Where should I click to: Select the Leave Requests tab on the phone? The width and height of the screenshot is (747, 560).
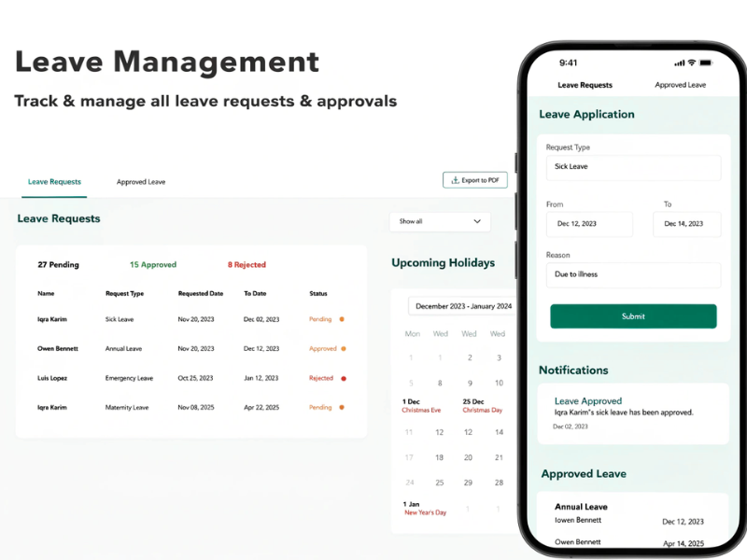point(586,85)
